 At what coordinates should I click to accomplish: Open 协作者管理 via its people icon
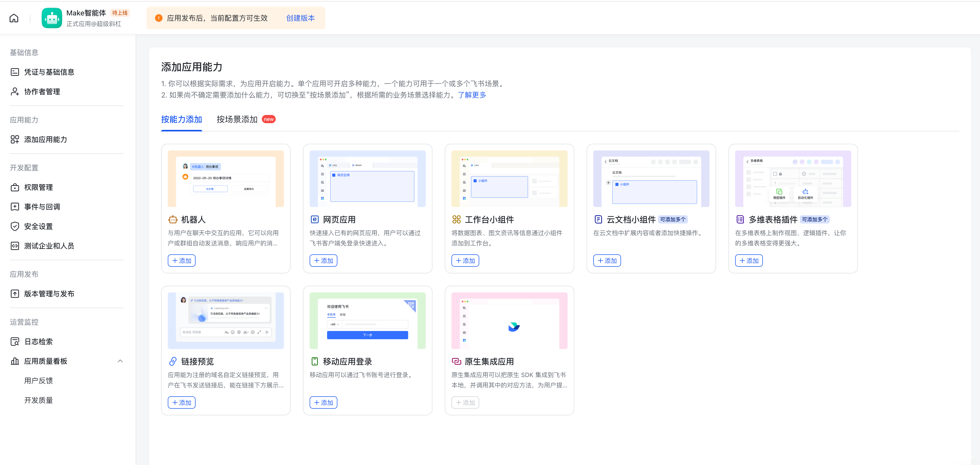click(x=14, y=91)
